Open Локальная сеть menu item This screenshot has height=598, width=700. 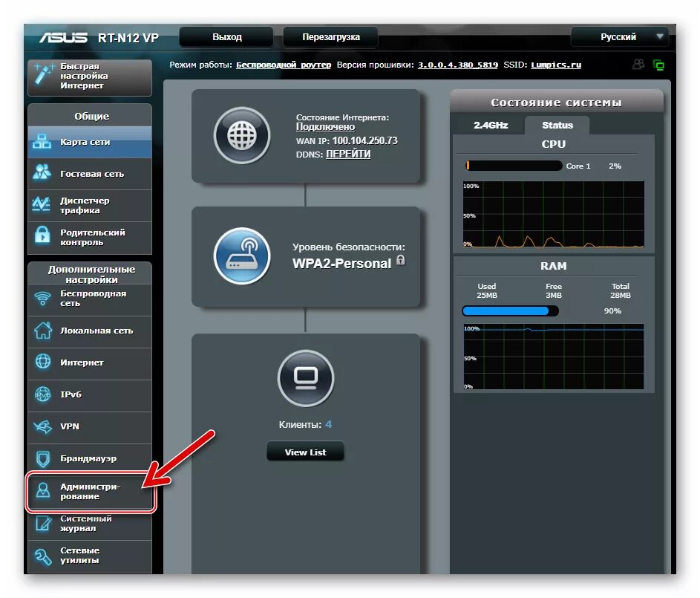pos(90,331)
